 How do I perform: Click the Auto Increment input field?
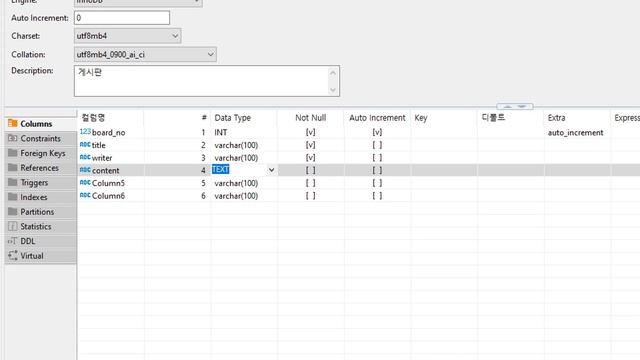tap(122, 18)
